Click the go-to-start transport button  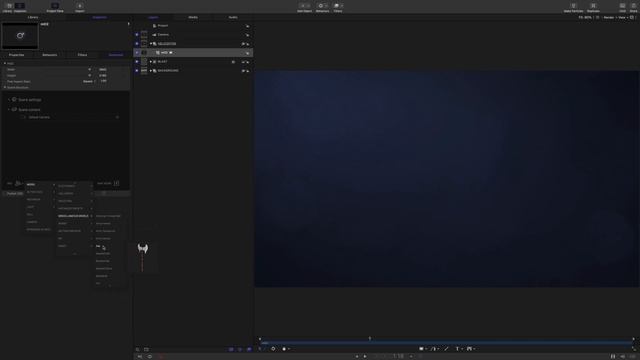coord(356,356)
